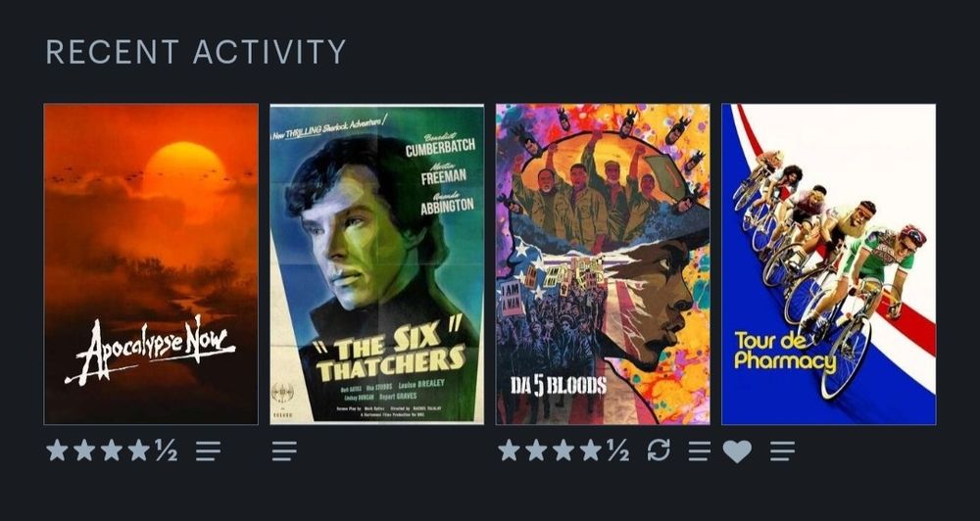Viewport: 980px width, 521px height.
Task: Click the first star of Da 5 Bloods' rating
Action: [x=509, y=450]
